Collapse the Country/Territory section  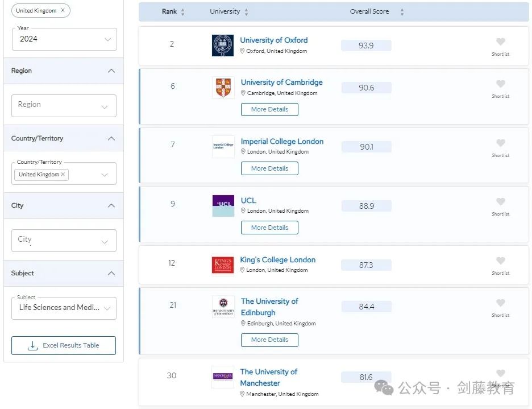(x=111, y=138)
